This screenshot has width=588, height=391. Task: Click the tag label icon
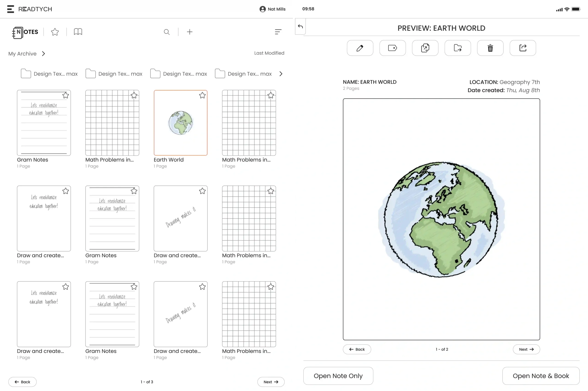(392, 48)
